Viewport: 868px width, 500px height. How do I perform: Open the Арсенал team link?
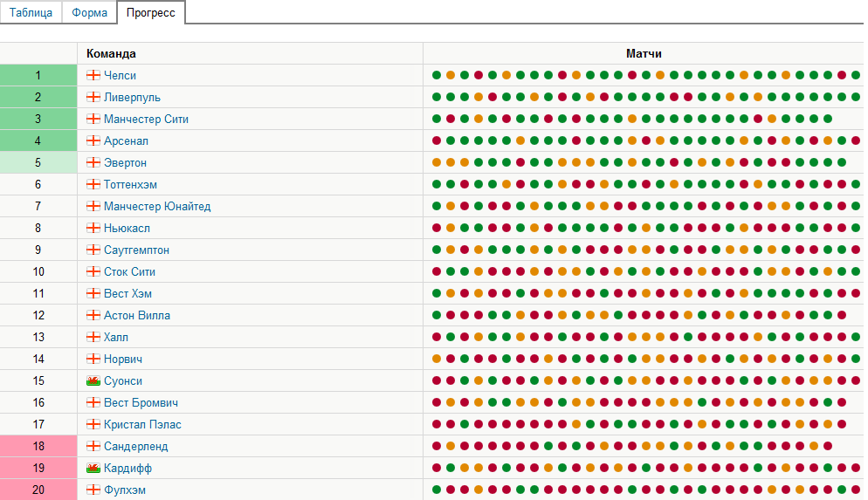[126, 141]
